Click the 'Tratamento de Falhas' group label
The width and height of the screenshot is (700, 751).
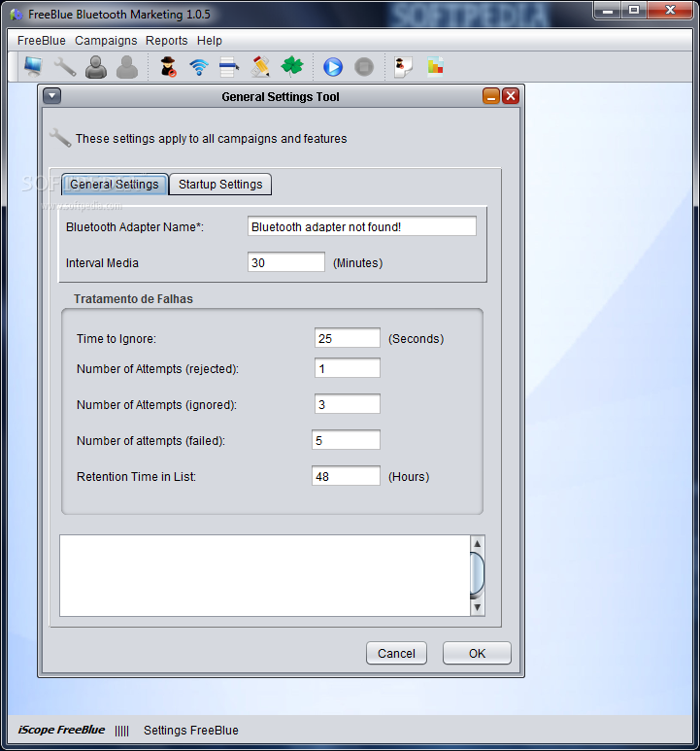click(133, 299)
